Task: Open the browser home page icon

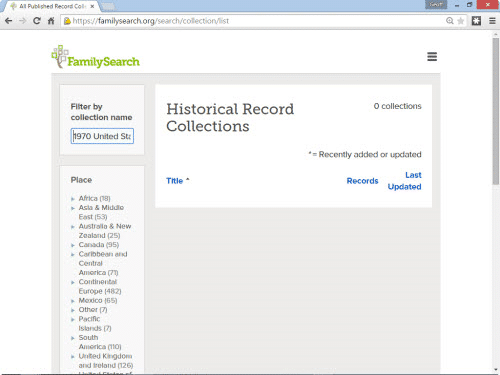Action: [51, 21]
